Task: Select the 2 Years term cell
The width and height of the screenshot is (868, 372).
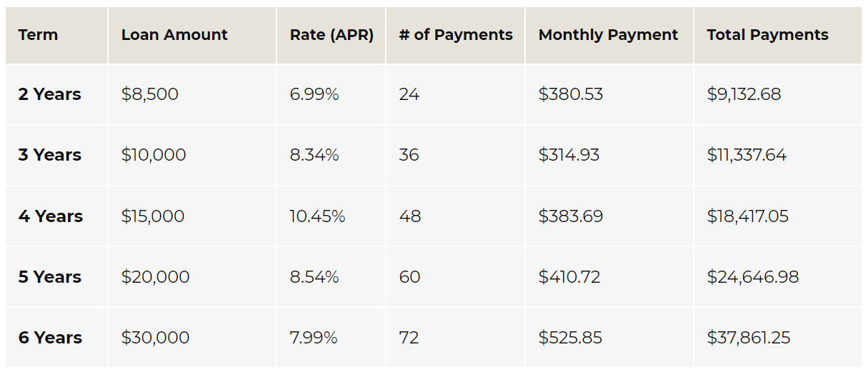Action: point(50,94)
